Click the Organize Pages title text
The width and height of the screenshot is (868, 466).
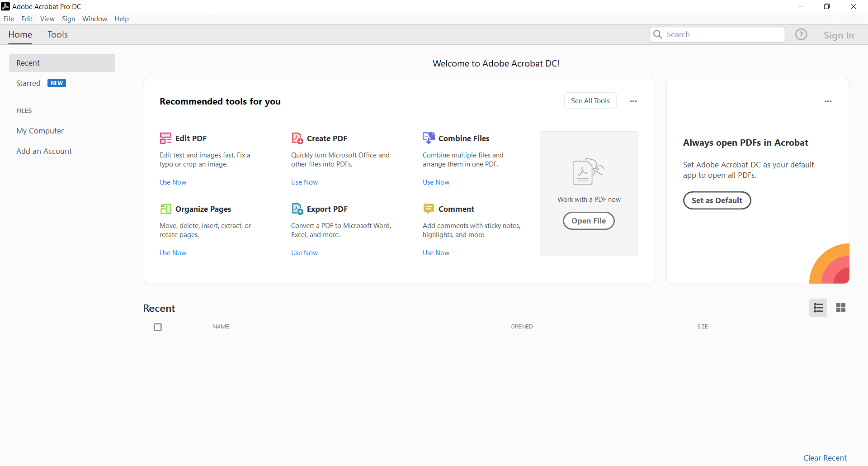pyautogui.click(x=203, y=209)
